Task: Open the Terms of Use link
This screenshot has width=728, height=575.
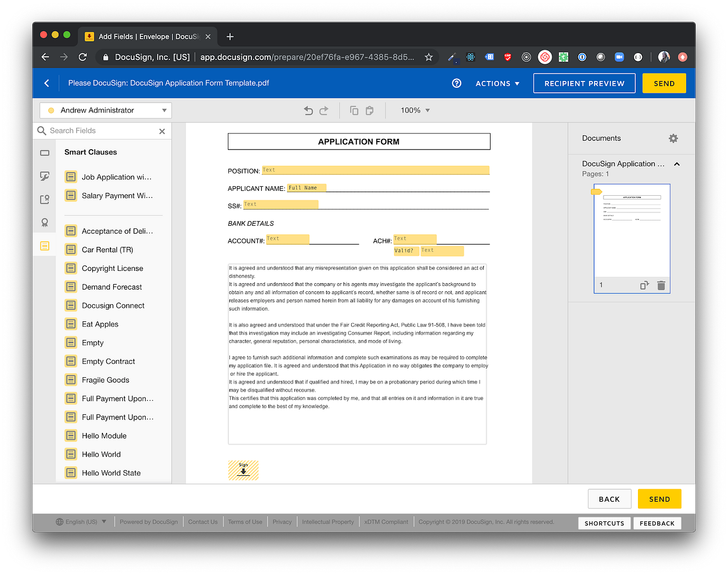Action: coord(245,521)
